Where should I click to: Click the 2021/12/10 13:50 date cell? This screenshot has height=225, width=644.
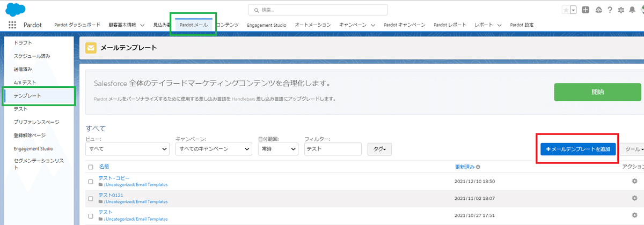point(474,181)
